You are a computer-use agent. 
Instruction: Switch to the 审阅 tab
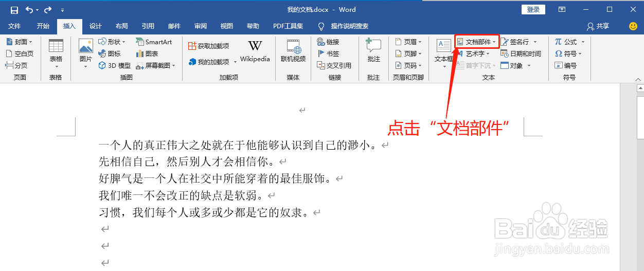click(x=201, y=26)
